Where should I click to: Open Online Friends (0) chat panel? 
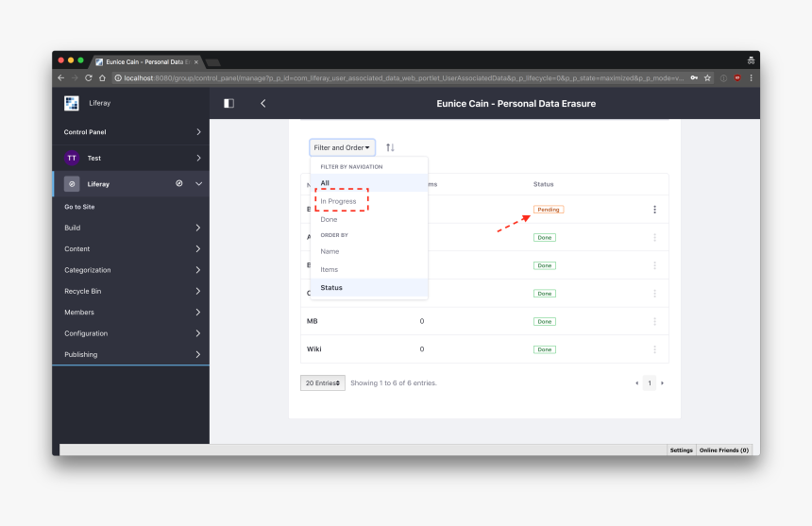pyautogui.click(x=724, y=450)
